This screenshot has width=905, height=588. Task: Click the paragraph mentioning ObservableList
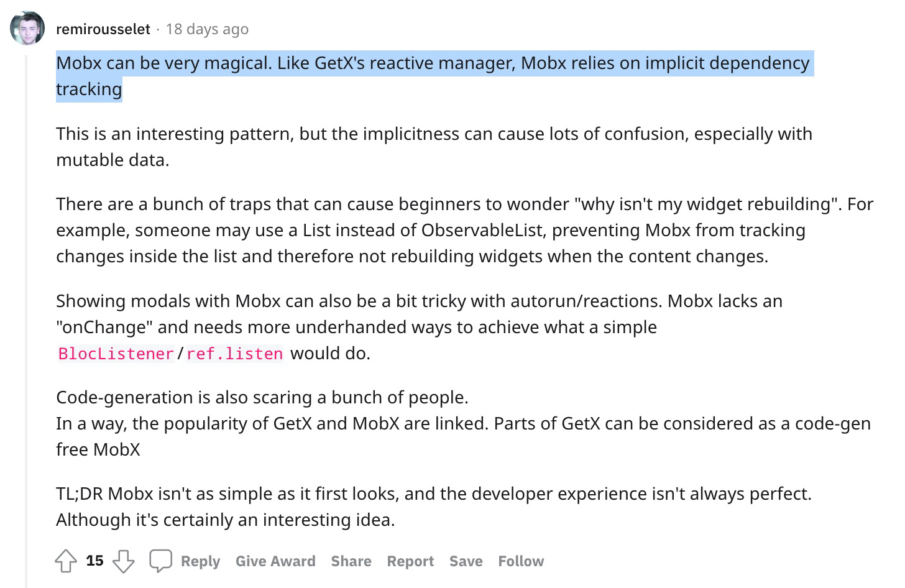(x=465, y=230)
